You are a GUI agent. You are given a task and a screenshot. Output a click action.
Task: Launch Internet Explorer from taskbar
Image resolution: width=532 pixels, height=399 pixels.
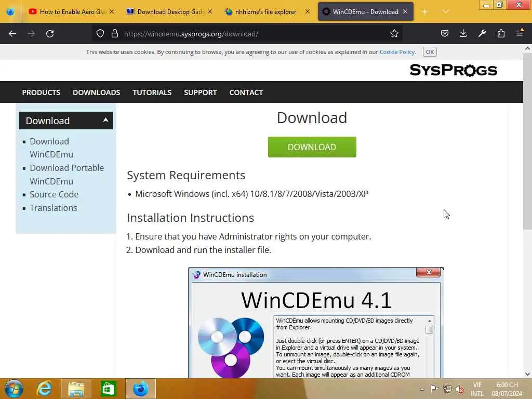(x=45, y=389)
